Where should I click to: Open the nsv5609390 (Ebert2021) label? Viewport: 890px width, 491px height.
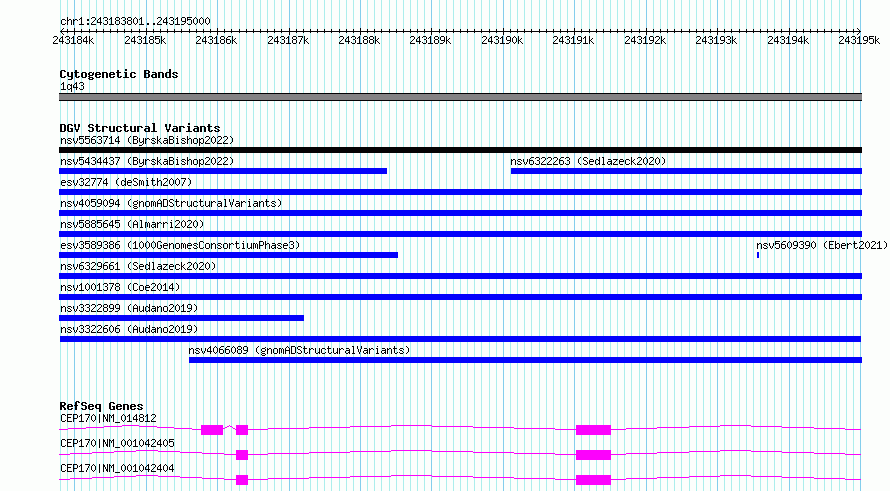(x=822, y=245)
